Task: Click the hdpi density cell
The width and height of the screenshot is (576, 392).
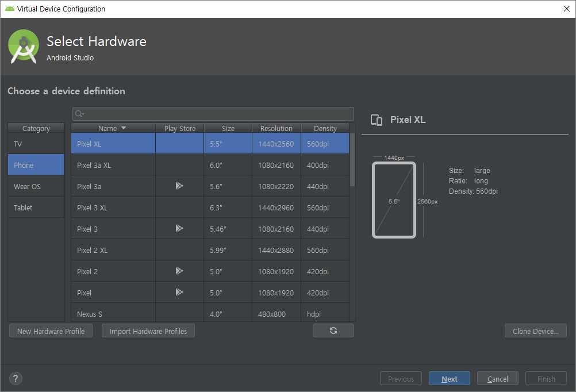Action: click(325, 313)
